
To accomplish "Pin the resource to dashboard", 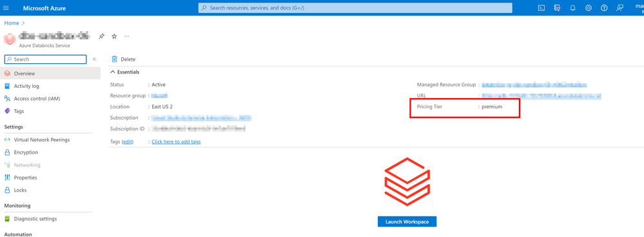I will 101,36.
